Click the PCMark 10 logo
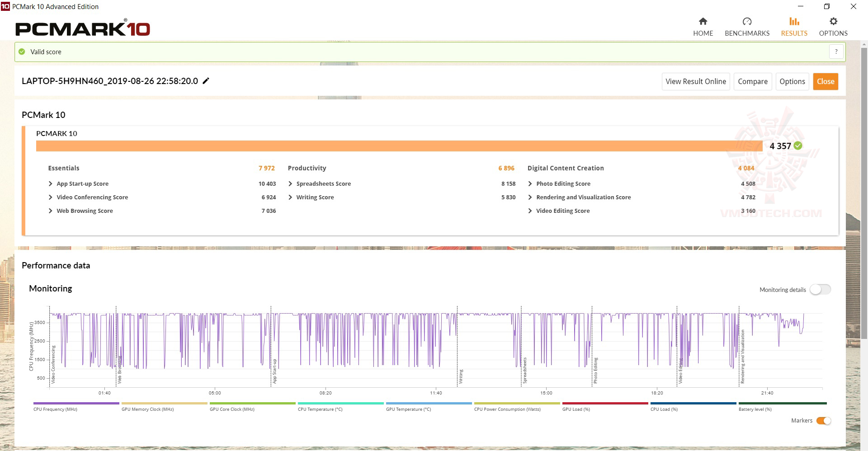This screenshot has height=451, width=868. point(83,28)
